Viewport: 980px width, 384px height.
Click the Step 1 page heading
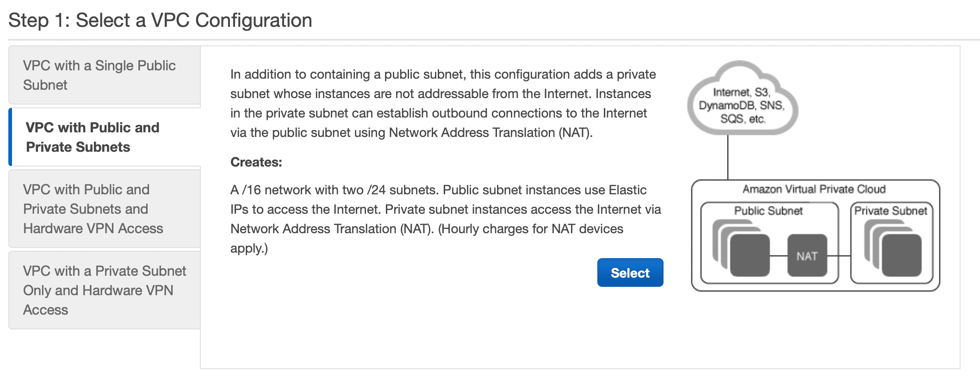160,20
